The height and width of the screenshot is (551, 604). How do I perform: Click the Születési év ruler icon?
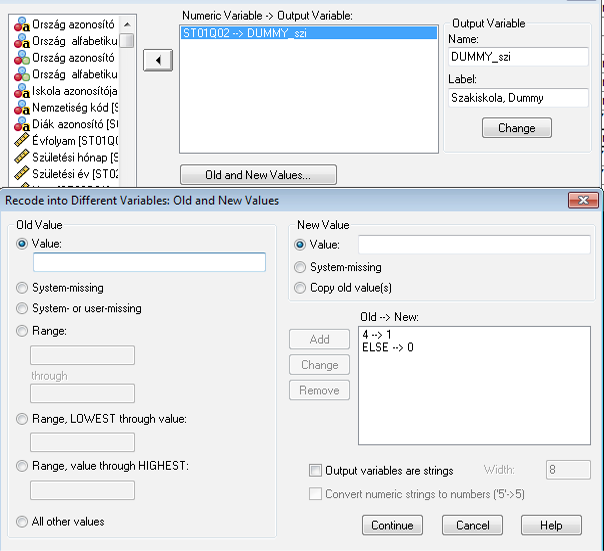20,174
